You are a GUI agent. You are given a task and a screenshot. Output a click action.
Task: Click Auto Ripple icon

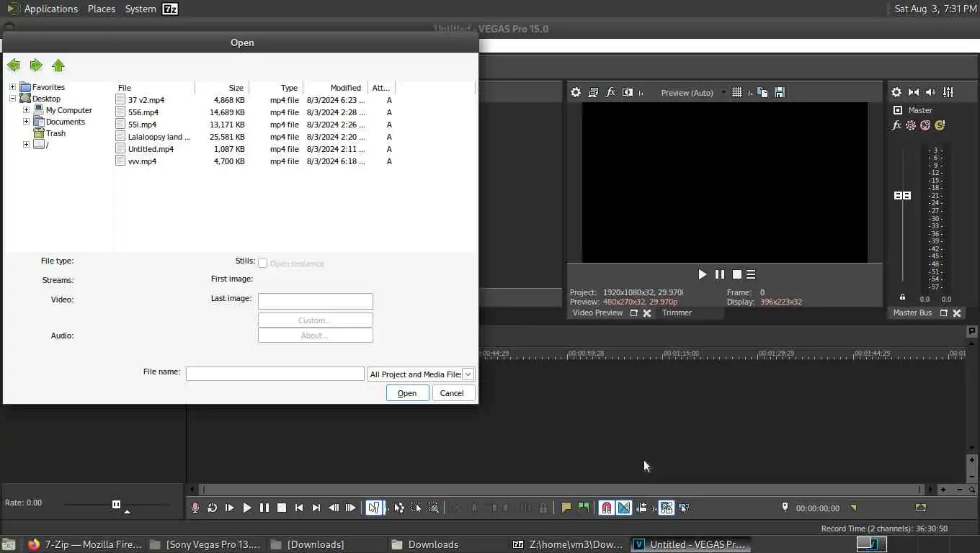pyautogui.click(x=641, y=508)
